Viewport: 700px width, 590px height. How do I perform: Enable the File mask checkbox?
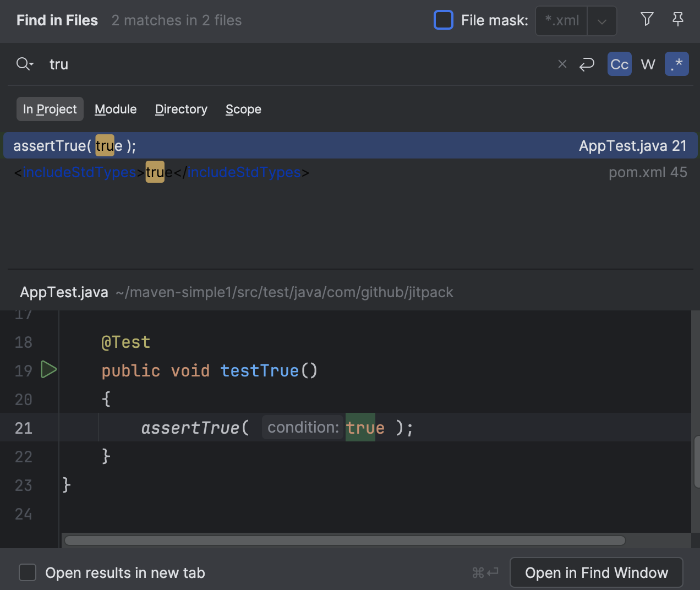(443, 19)
